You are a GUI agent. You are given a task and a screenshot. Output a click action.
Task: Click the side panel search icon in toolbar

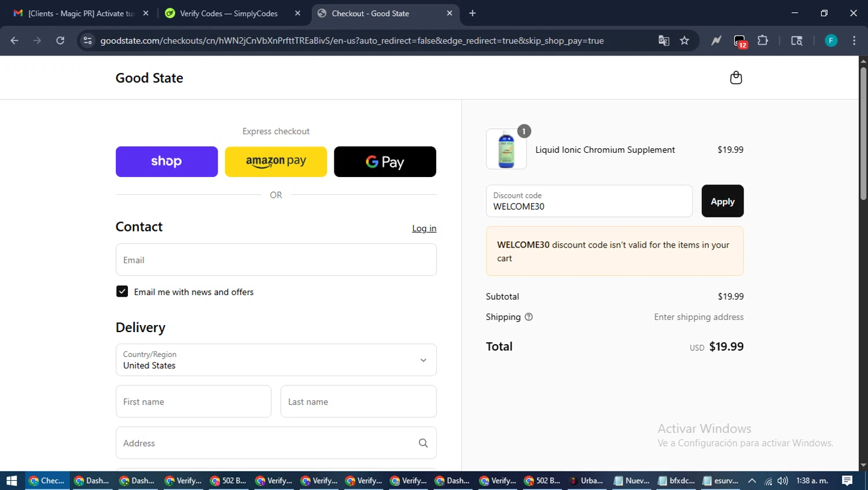[797, 40]
